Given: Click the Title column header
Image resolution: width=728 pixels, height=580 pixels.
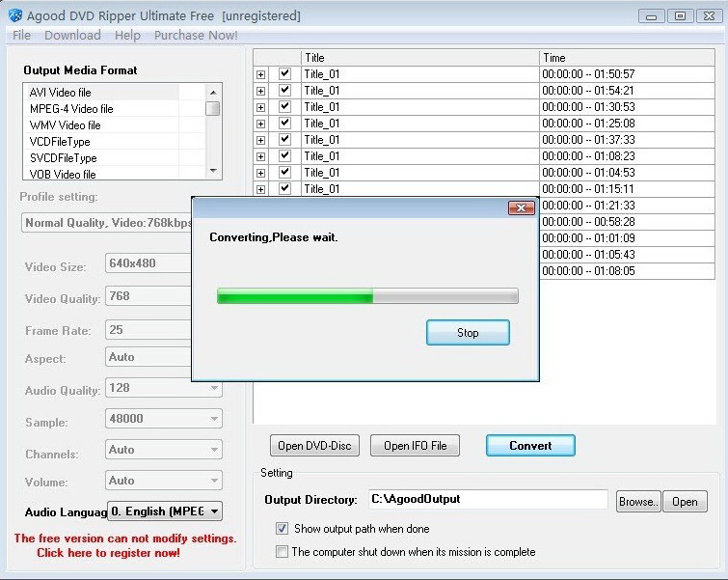Looking at the screenshot, I should pos(419,58).
